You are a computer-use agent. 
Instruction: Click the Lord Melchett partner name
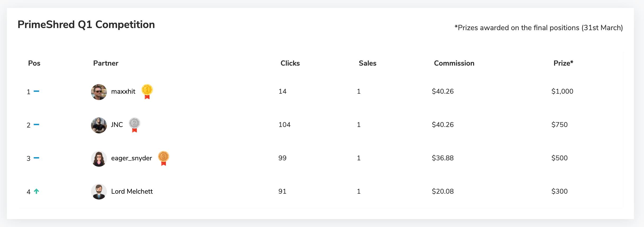[x=132, y=191]
